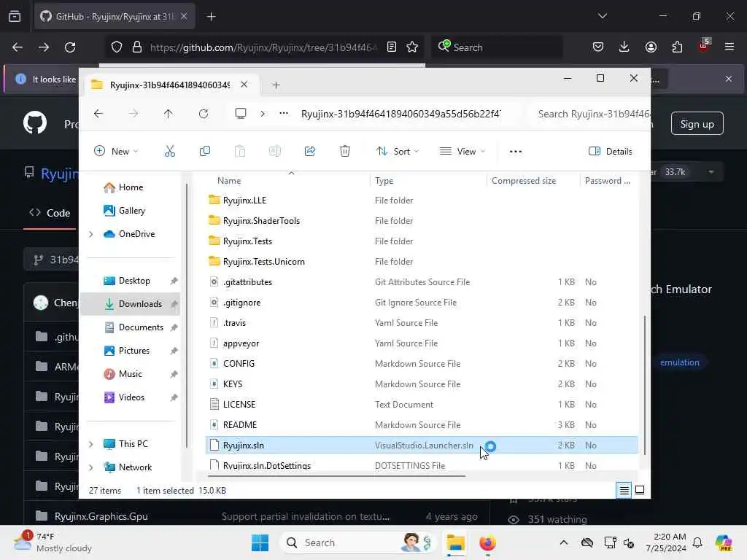
Task: Focus the Firefox URL address field
Action: [x=263, y=47]
